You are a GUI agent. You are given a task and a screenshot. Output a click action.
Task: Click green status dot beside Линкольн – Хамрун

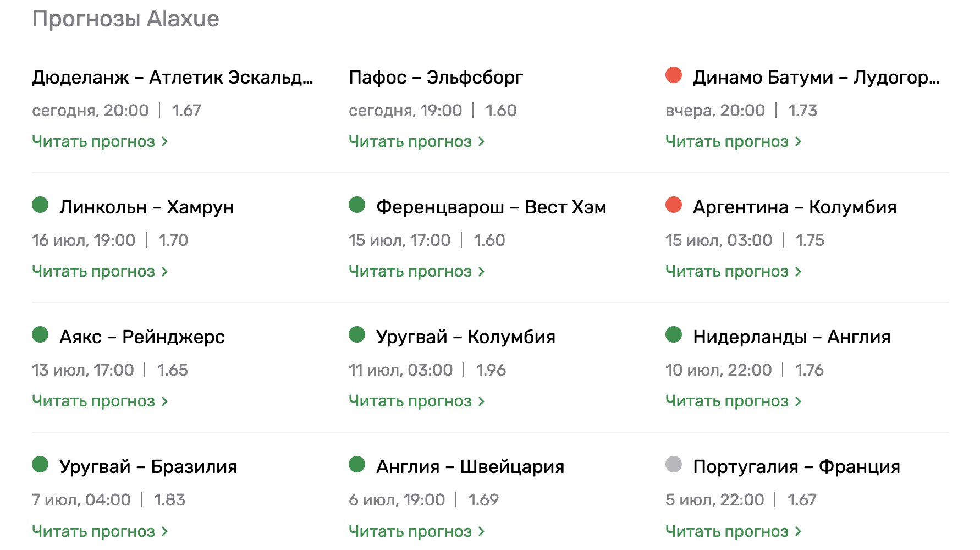(x=40, y=205)
